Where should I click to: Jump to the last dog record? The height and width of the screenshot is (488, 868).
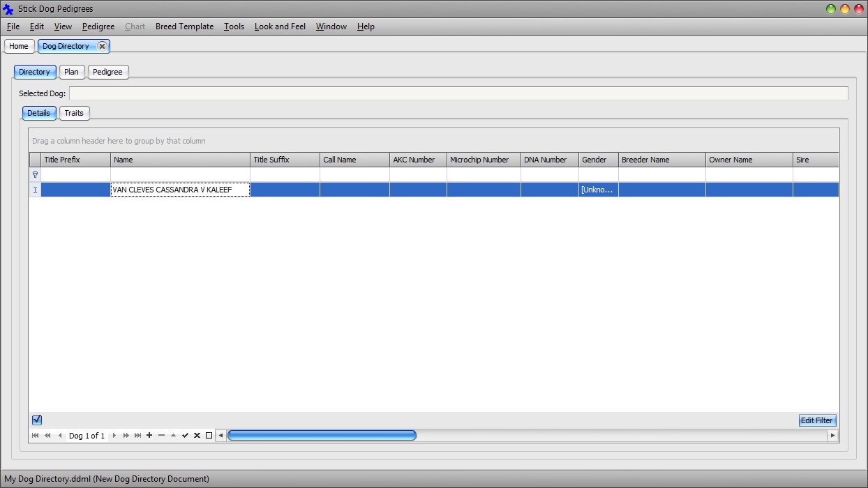pyautogui.click(x=137, y=436)
